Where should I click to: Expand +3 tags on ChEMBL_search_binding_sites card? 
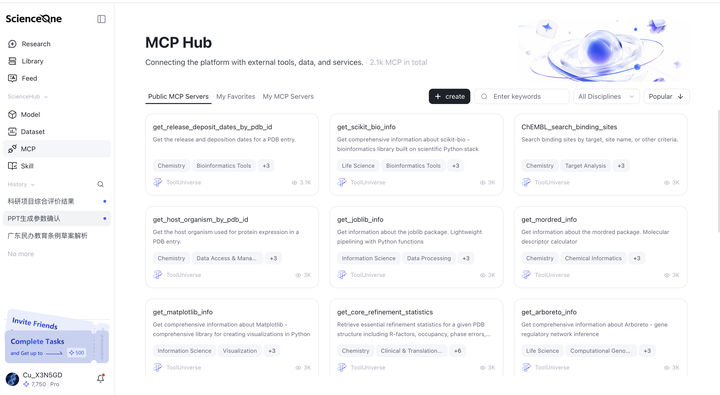[x=621, y=166]
